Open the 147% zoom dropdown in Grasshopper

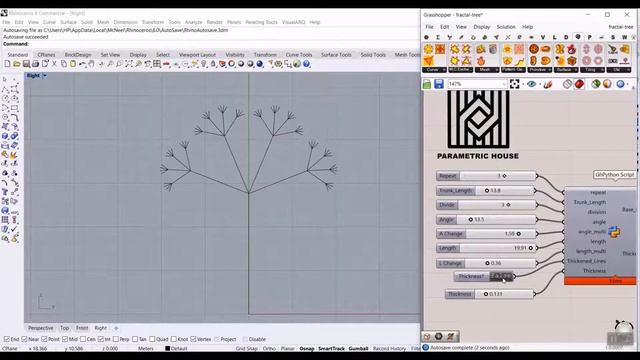pos(504,84)
